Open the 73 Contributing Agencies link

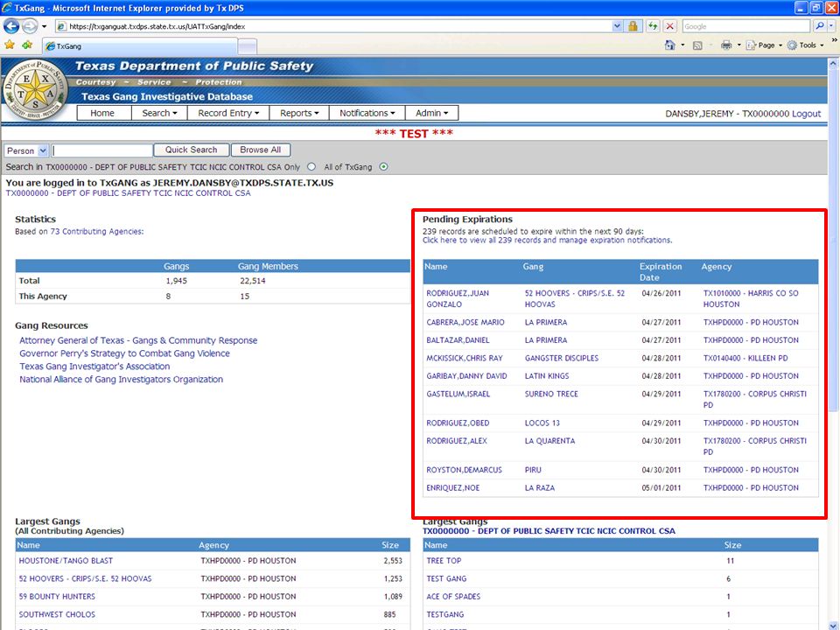[97, 231]
